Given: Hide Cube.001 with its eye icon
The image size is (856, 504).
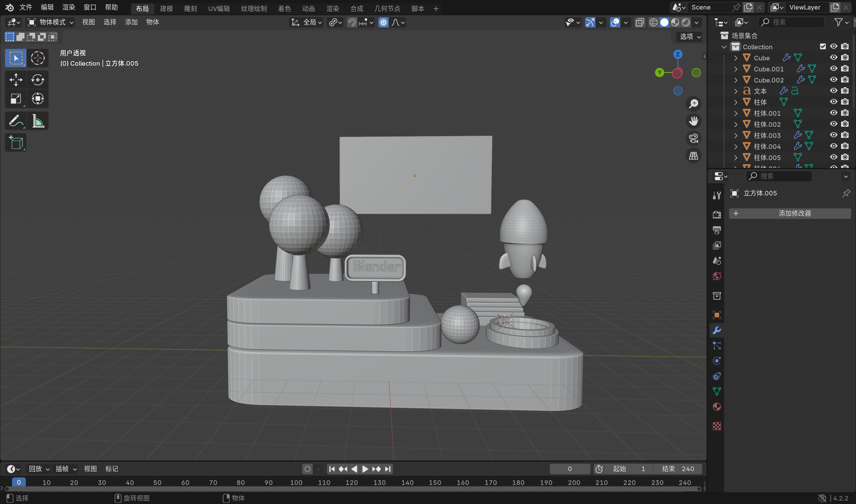Looking at the screenshot, I should pos(833,69).
